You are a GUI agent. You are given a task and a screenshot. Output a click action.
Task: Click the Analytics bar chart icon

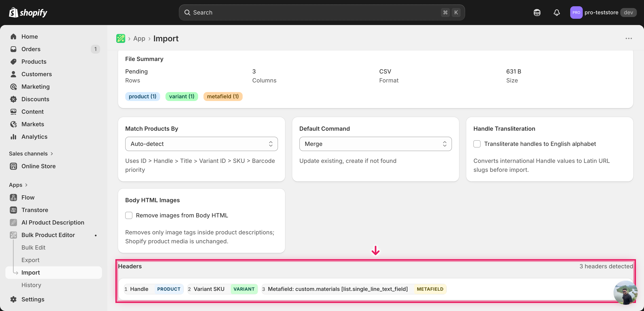(13, 137)
